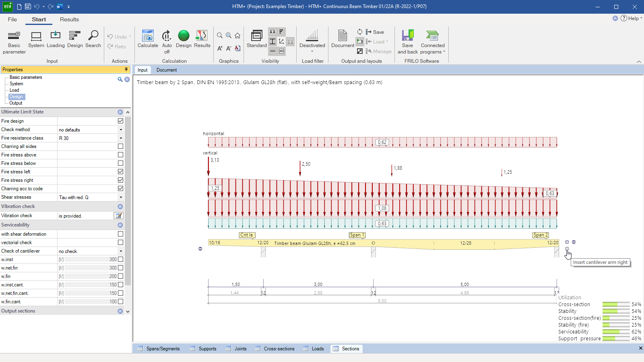Open the Loading input icon
Screen dimensions: 644x362
[56, 39]
